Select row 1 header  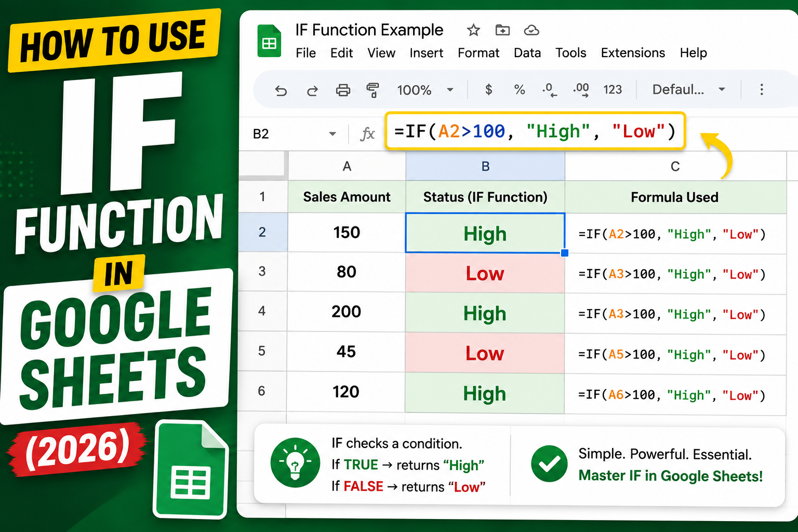click(x=262, y=197)
